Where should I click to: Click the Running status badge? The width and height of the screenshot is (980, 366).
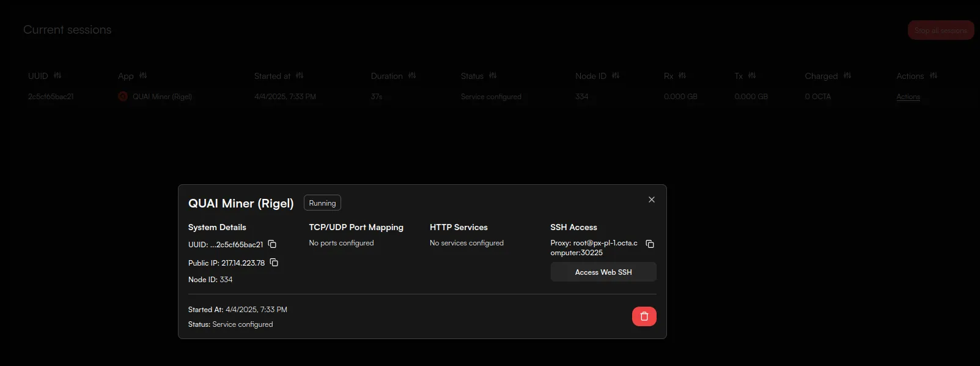coord(322,203)
